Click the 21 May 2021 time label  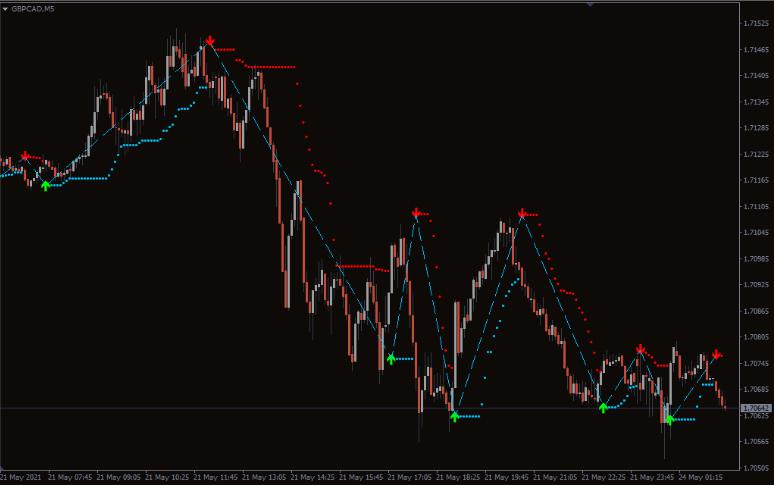point(21,478)
